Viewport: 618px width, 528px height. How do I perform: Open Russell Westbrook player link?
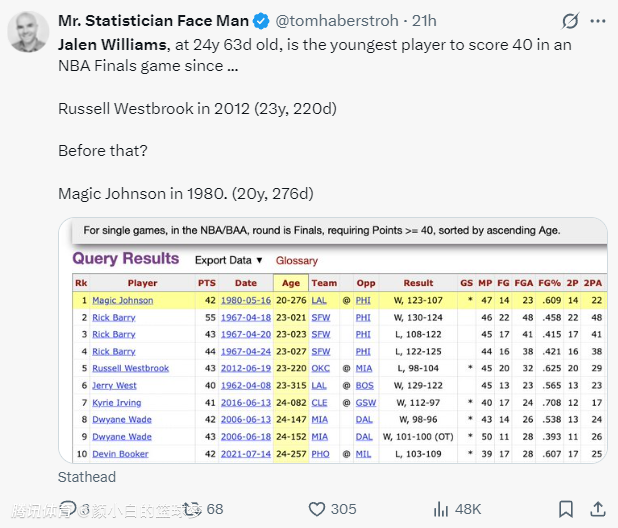point(130,368)
